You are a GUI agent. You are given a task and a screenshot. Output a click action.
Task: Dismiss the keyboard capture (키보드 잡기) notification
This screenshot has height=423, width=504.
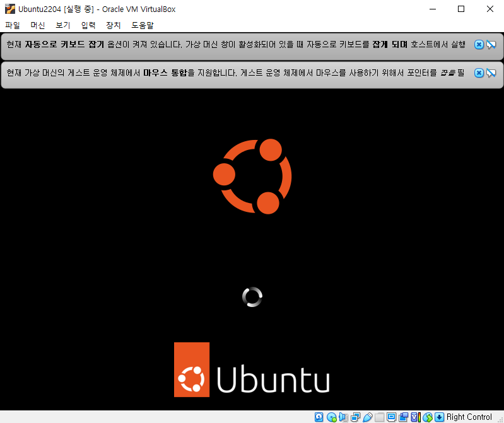479,45
